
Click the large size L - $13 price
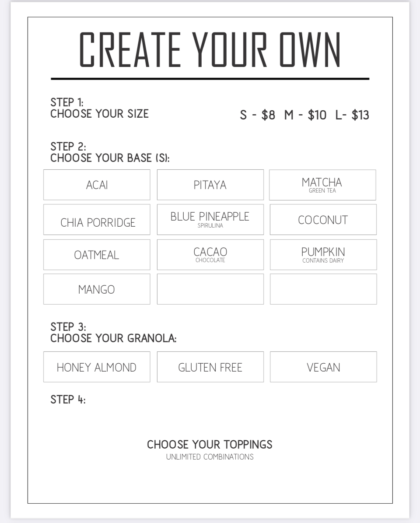[352, 116]
